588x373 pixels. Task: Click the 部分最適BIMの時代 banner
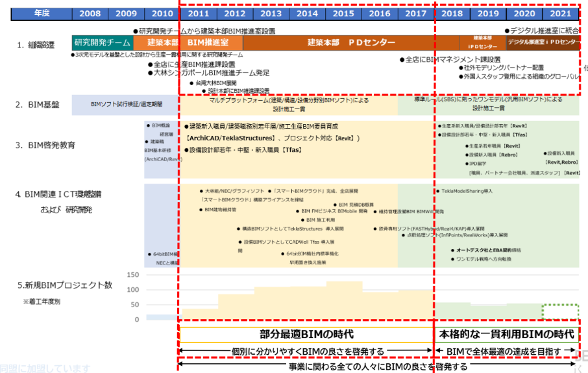pos(306,334)
